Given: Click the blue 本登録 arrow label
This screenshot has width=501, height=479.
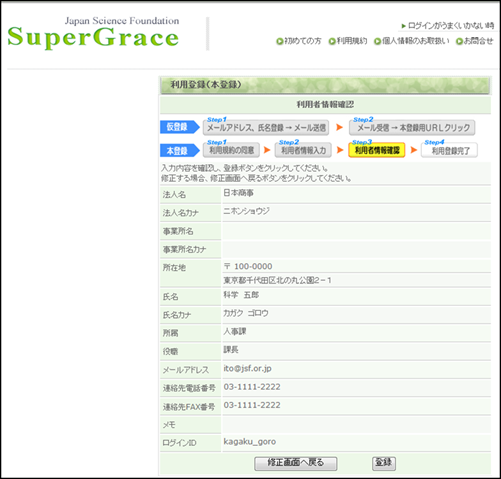Looking at the screenshot, I should (180, 151).
